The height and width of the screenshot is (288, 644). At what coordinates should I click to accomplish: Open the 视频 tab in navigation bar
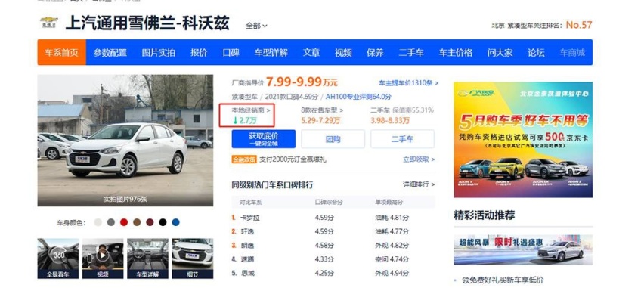343,53
